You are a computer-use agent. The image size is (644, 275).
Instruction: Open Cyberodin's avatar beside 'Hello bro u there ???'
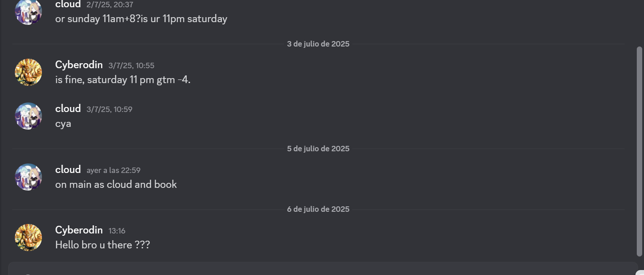pyautogui.click(x=28, y=238)
